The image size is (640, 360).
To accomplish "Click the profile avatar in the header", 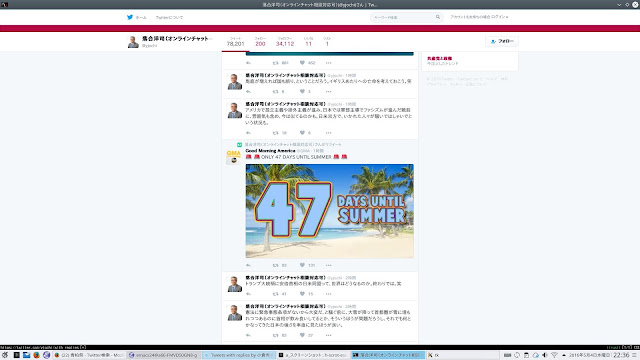I will coord(133,42).
